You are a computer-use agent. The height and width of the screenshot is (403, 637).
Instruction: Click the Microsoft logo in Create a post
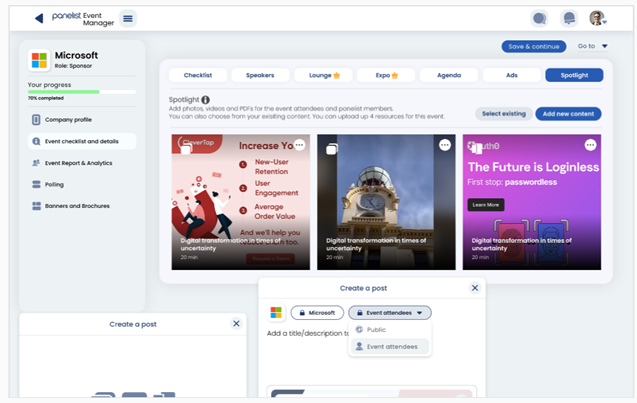point(276,312)
